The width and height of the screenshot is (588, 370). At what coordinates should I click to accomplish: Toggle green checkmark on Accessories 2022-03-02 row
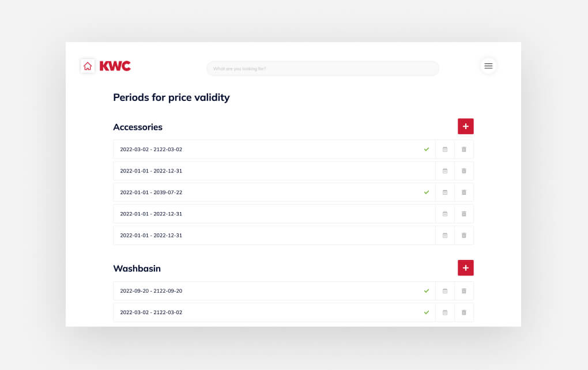pos(427,149)
